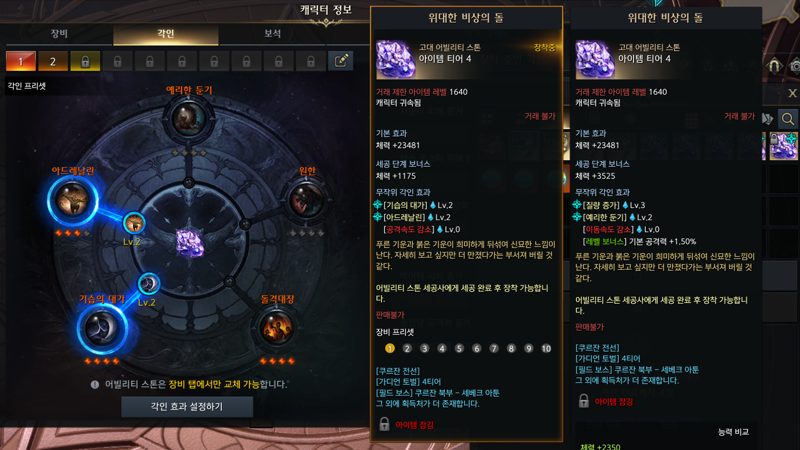The width and height of the screenshot is (800, 450).
Task: Open the preset edit pencil icon
Action: [341, 61]
